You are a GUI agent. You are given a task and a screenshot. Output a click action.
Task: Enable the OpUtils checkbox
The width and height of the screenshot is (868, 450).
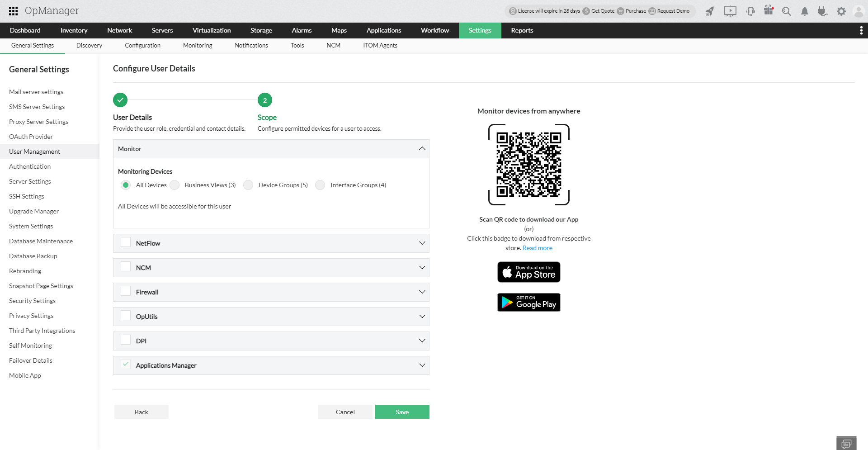[x=126, y=316]
